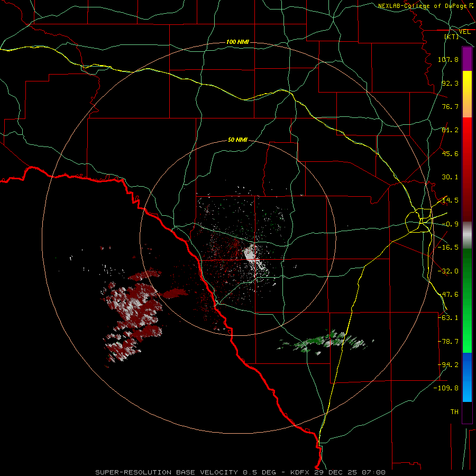Pick the gray near-zero segment of the color bar
Image resolution: width=476 pixels, height=476 pixels.
click(x=467, y=235)
